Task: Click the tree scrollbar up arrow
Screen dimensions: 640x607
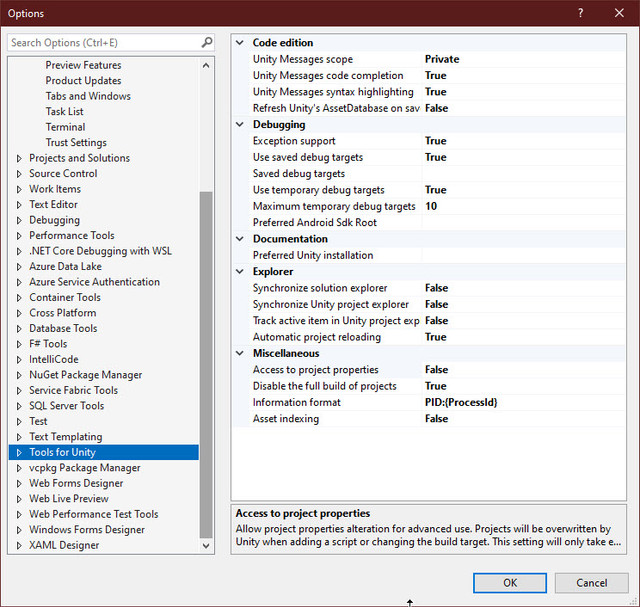Action: 206,65
